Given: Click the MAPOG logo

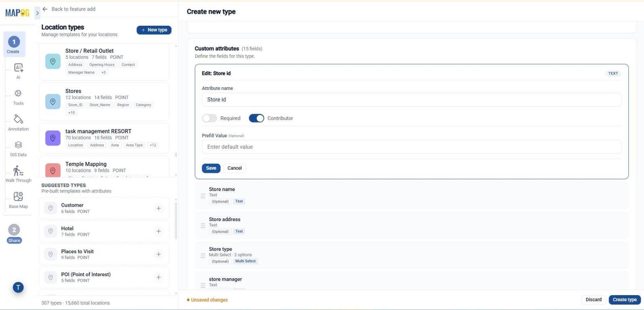Looking at the screenshot, I should (x=17, y=13).
